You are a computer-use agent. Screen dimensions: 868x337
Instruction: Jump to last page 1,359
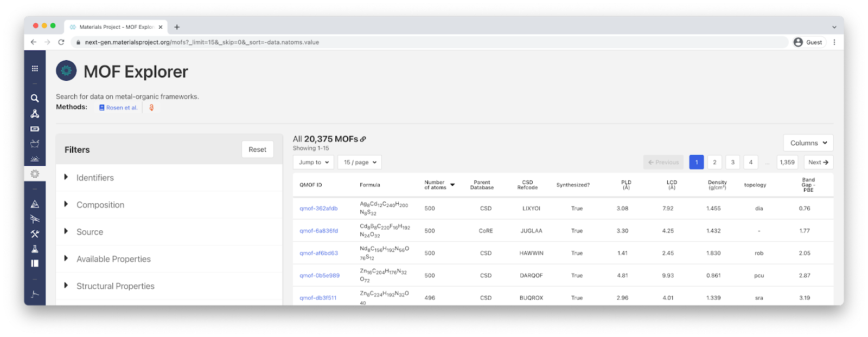(x=787, y=162)
